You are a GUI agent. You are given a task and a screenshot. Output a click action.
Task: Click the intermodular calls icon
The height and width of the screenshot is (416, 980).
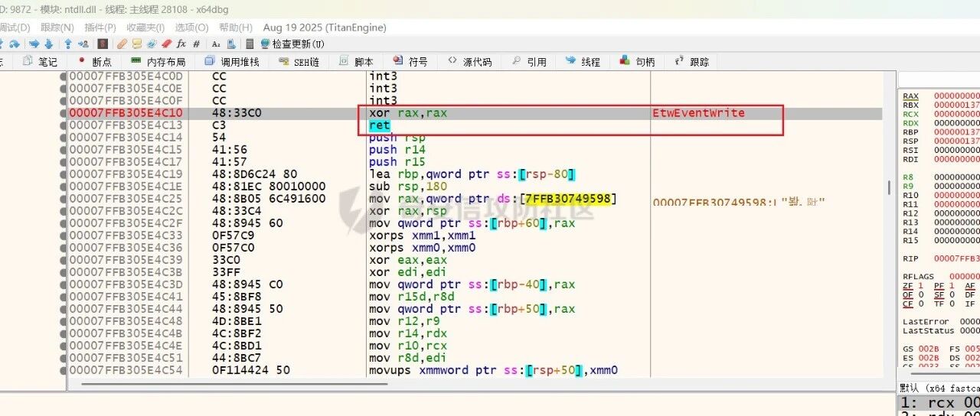click(x=231, y=44)
